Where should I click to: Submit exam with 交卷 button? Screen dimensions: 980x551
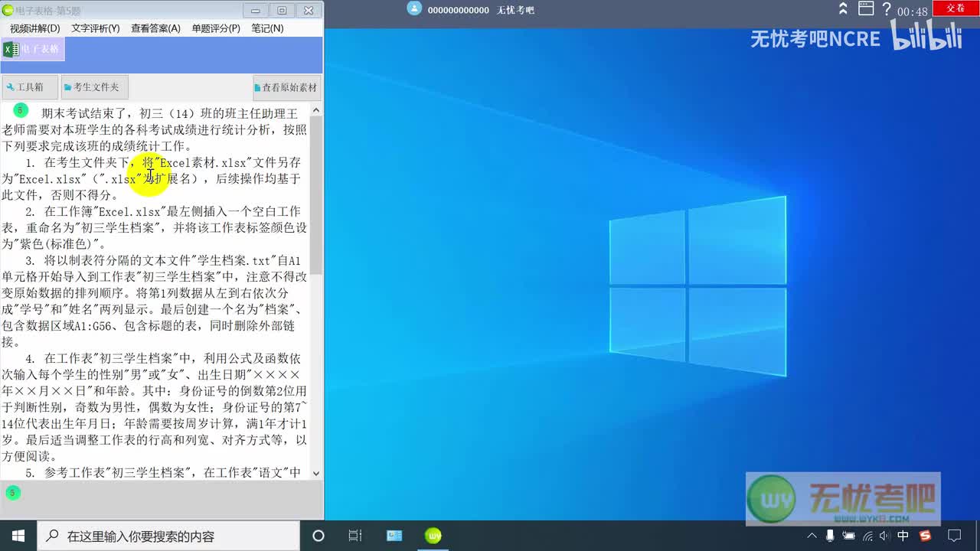955,8
